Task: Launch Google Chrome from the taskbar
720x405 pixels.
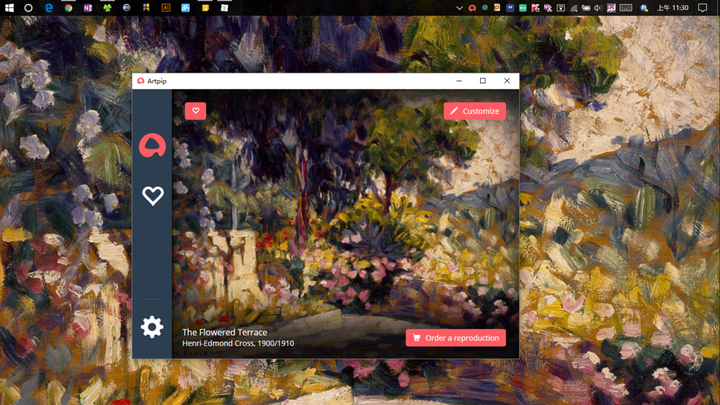Action: (x=68, y=8)
